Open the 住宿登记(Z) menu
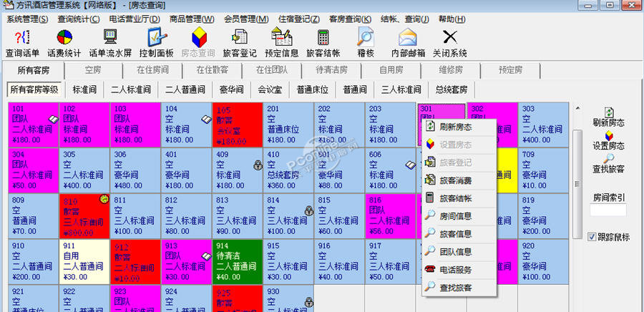This screenshot has width=644, height=312. (299, 19)
